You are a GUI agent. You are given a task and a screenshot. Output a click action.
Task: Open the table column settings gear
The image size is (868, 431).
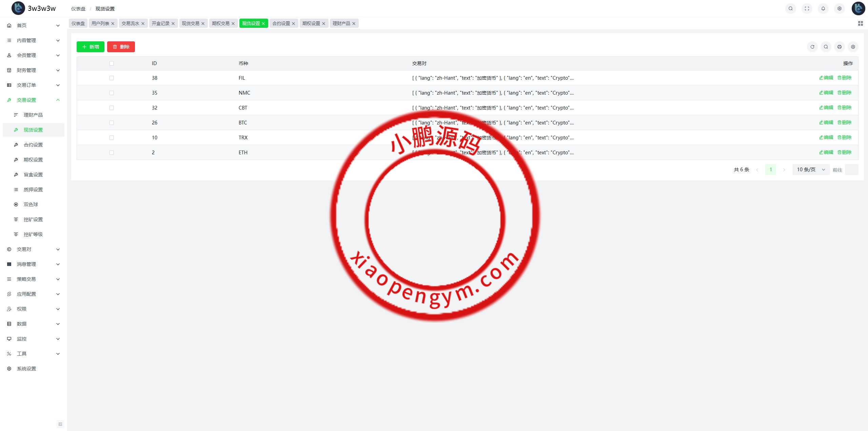click(x=853, y=47)
